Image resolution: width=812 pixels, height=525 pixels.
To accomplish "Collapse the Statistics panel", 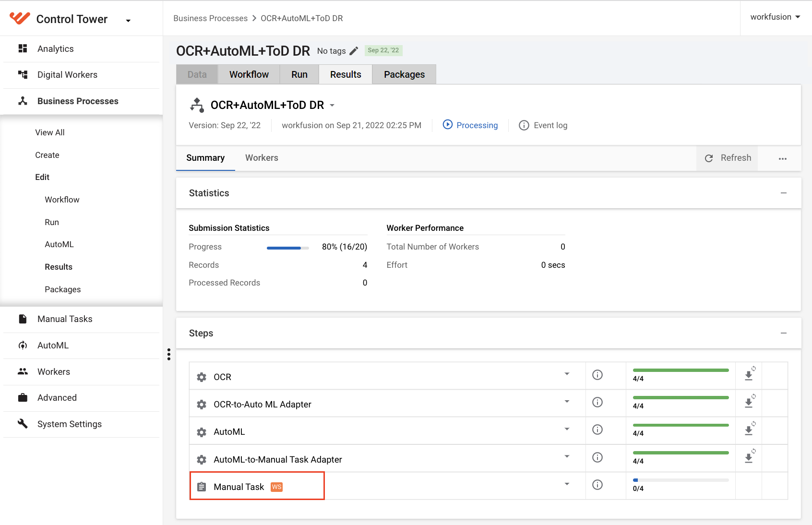I will coord(784,193).
